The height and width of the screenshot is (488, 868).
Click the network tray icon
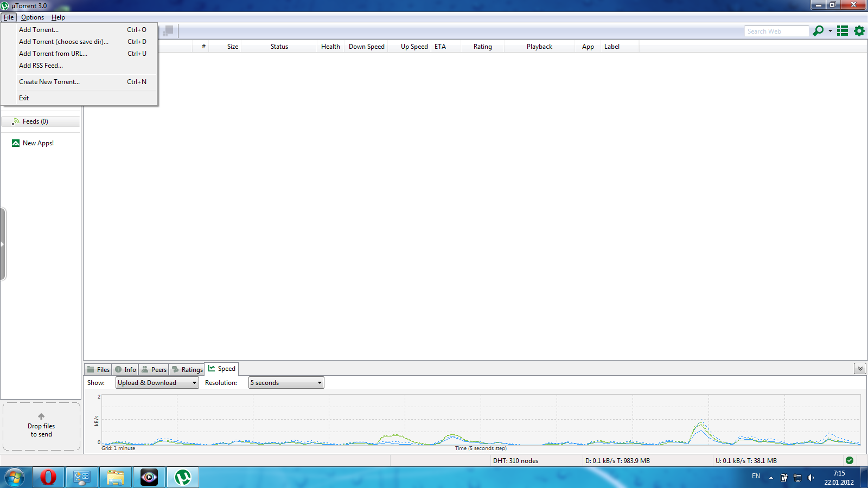pyautogui.click(x=797, y=478)
